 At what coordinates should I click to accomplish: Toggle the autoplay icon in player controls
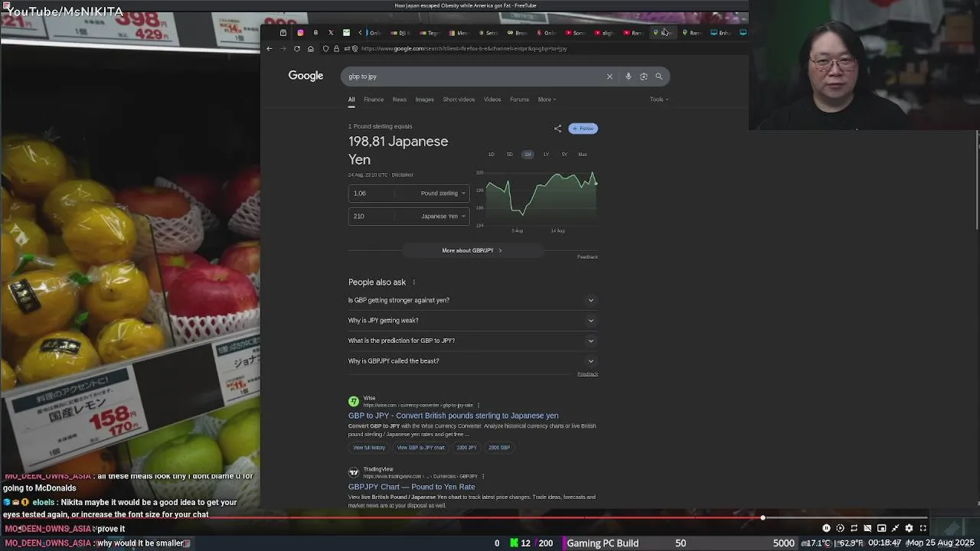pyautogui.click(x=840, y=528)
